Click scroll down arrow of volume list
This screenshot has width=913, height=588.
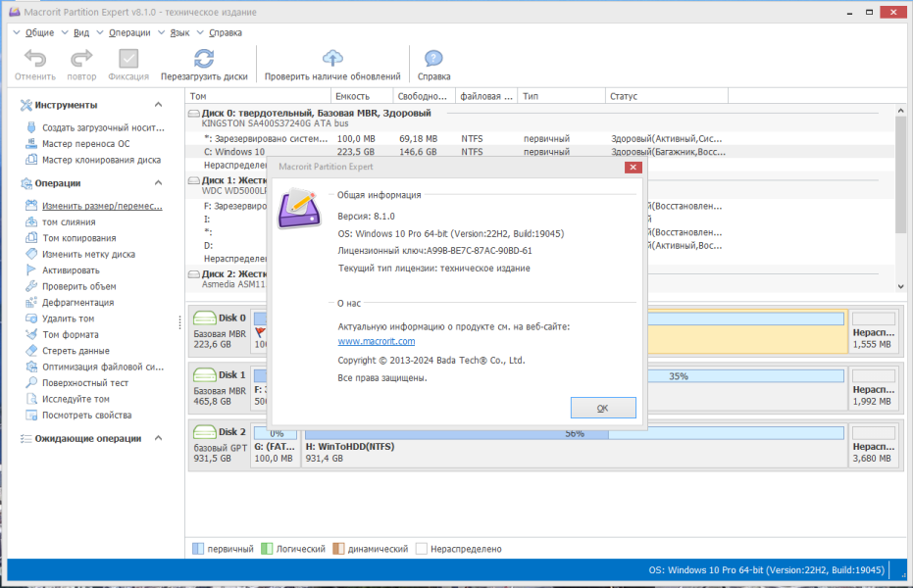pos(901,286)
